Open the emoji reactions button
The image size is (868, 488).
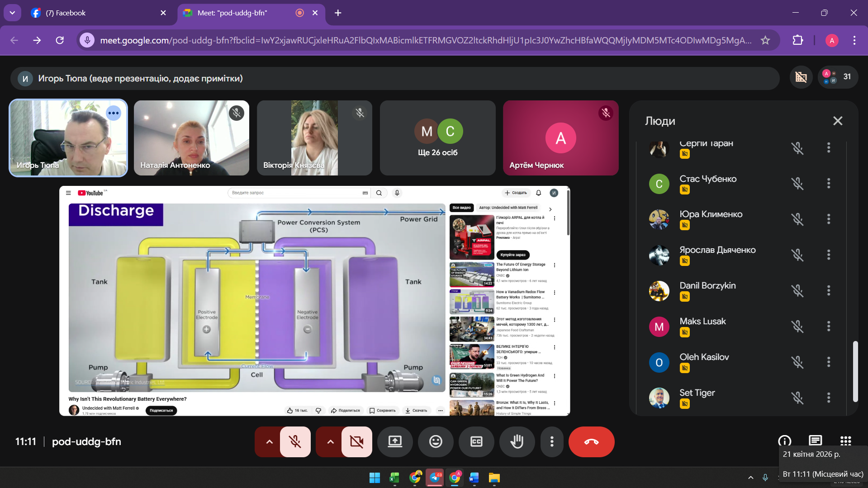click(436, 442)
